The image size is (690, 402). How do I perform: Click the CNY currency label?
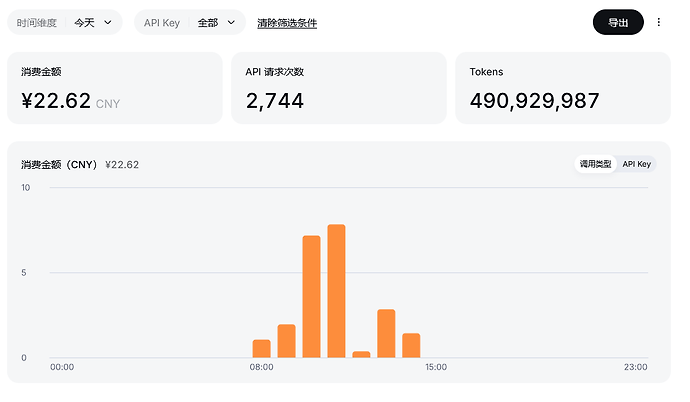[x=108, y=104]
